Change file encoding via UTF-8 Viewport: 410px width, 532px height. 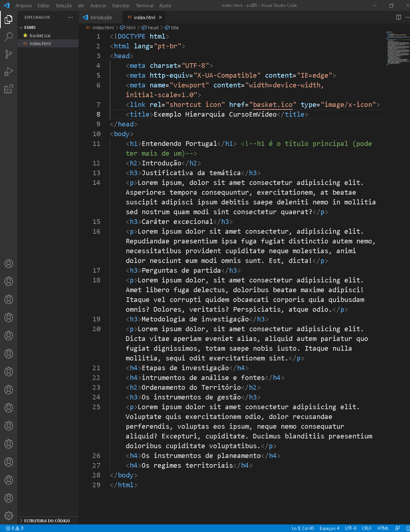[x=350, y=528]
